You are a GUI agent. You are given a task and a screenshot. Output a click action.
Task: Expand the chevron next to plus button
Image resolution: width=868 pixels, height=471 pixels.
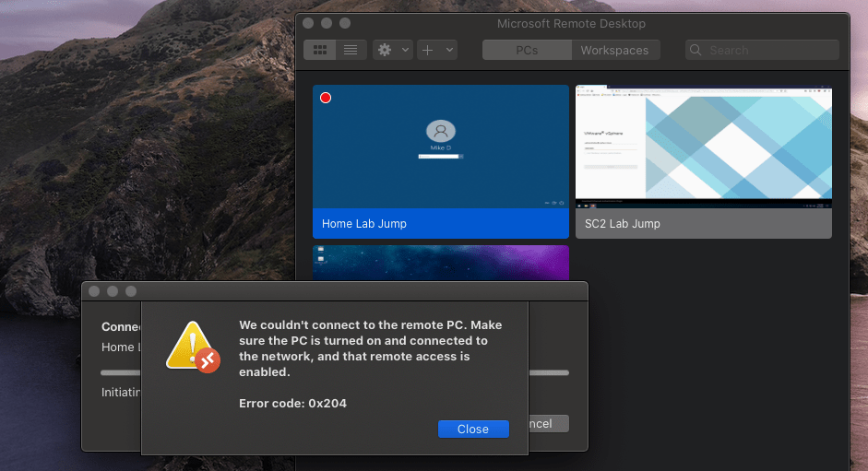click(x=449, y=50)
